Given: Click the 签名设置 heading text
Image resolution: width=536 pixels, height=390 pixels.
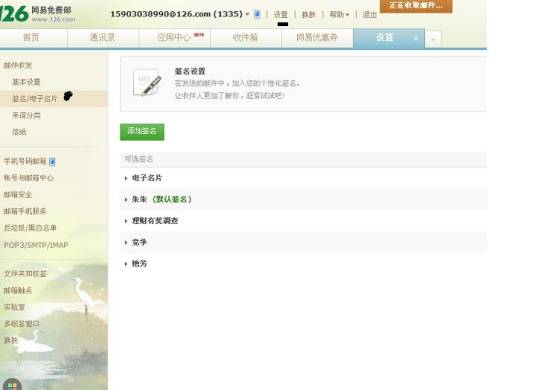Looking at the screenshot, I should [190, 71].
